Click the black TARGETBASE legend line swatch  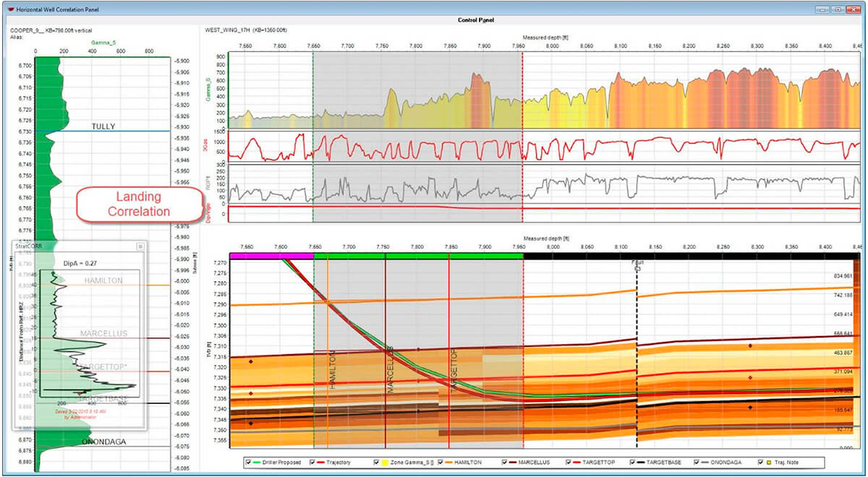(640, 463)
